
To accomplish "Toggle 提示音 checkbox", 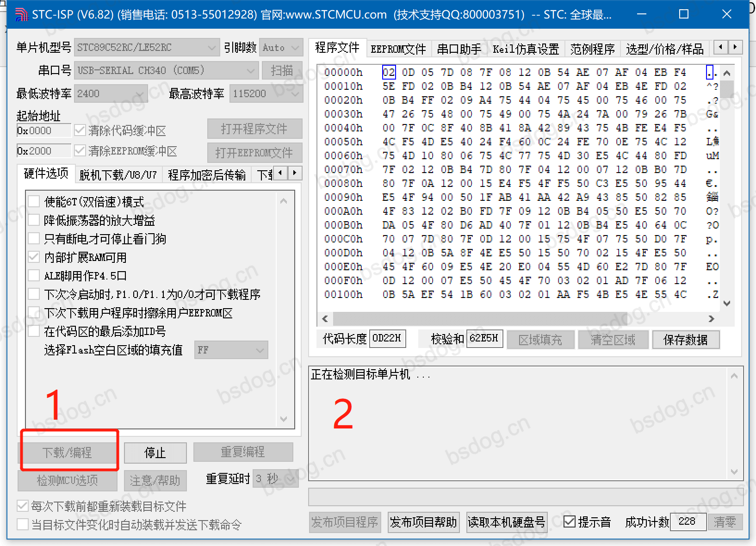I will 570,522.
